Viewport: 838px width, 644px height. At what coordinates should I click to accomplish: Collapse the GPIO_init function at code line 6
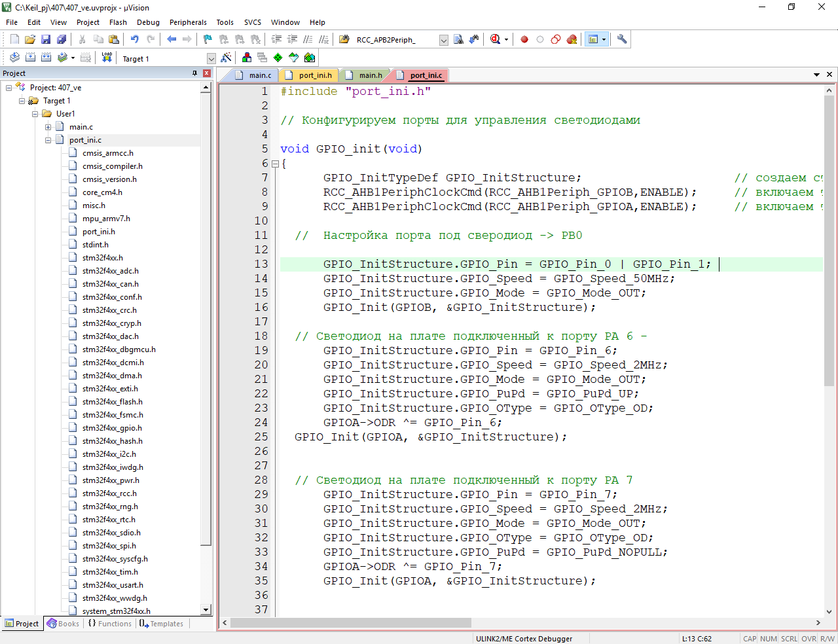point(275,164)
